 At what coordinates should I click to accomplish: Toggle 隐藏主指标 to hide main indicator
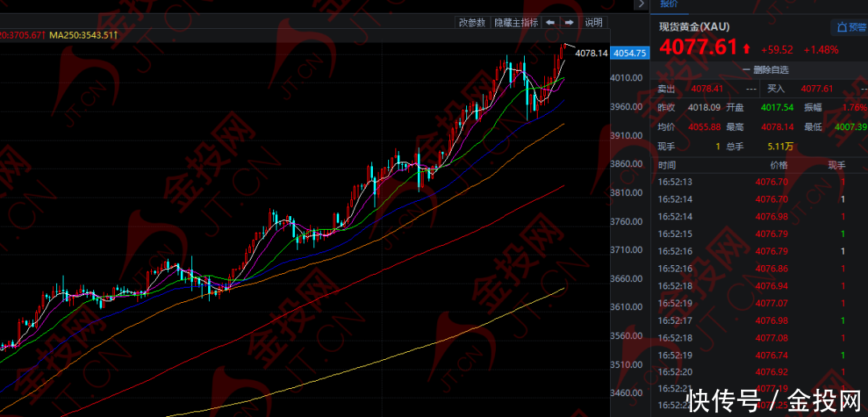point(515,22)
